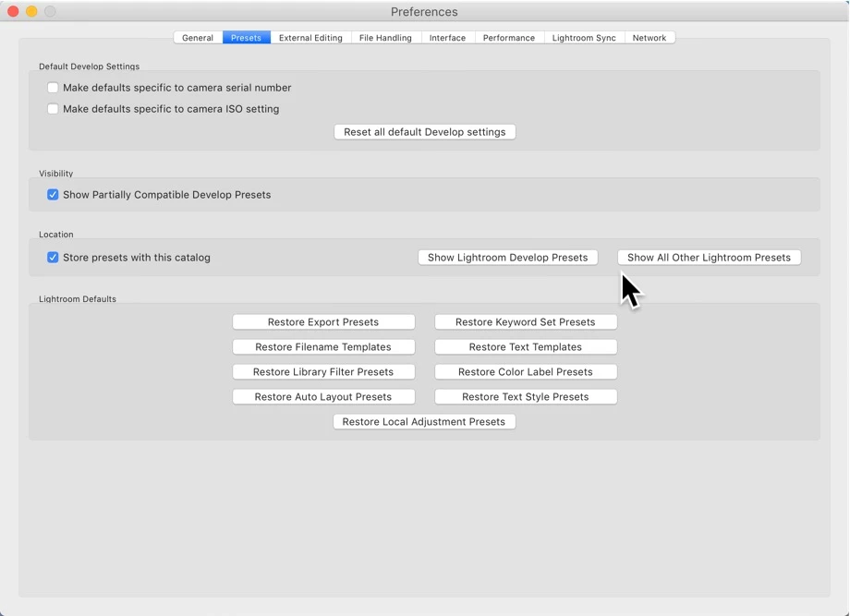
Task: Close the Preferences window
Action: coord(13,11)
